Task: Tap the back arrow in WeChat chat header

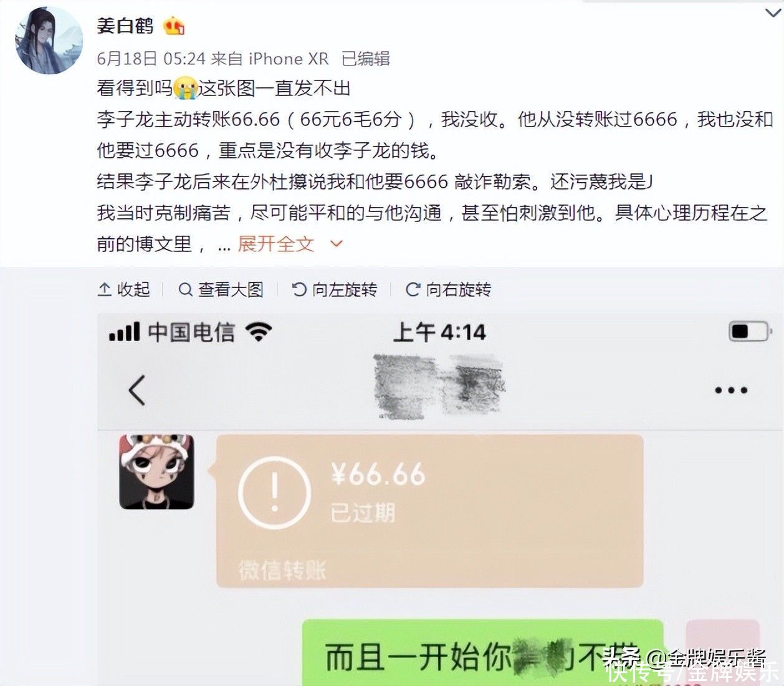Action: click(136, 390)
